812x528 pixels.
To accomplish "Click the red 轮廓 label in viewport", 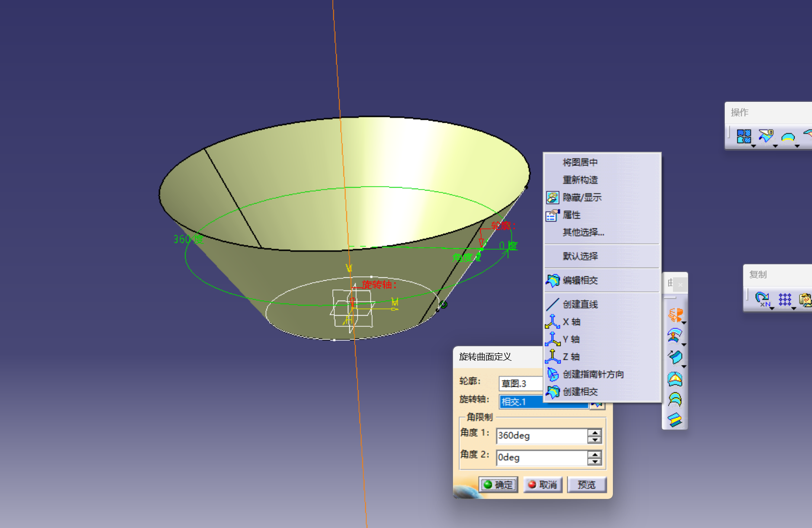I will coord(503,226).
